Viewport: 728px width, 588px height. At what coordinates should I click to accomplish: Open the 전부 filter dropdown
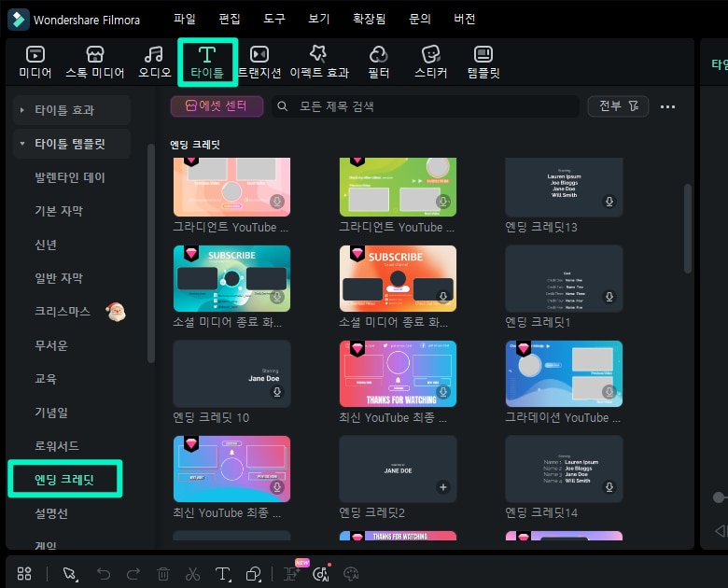tap(617, 106)
